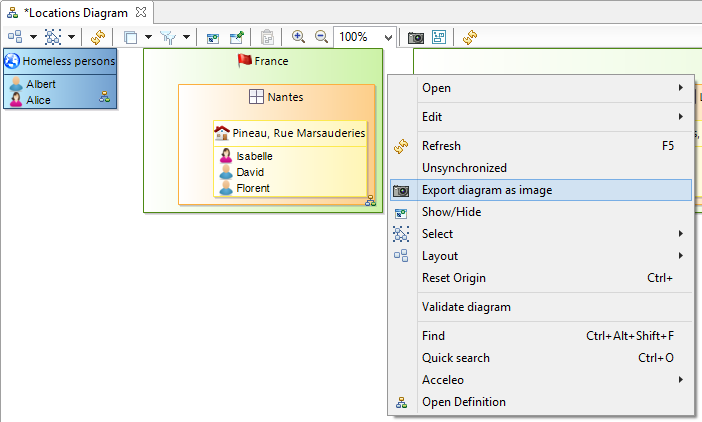This screenshot has height=422, width=702.
Task: Click the zoom in magnifier icon
Action: tap(298, 37)
